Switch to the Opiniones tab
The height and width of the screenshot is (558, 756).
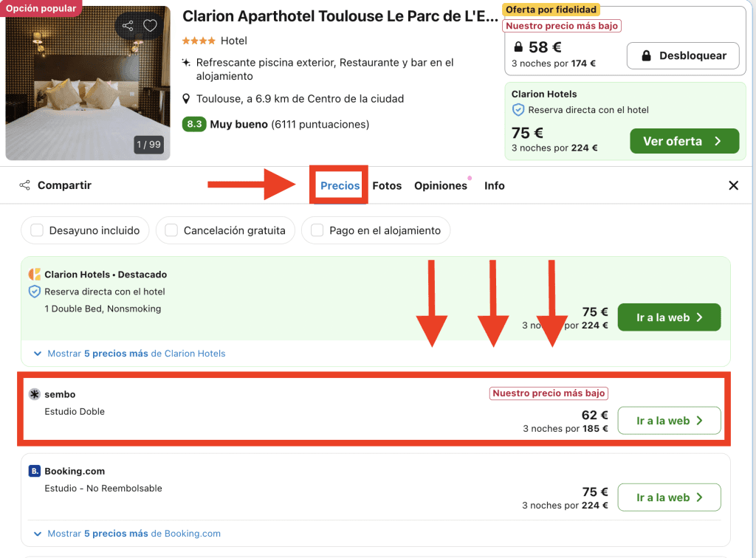(x=441, y=185)
